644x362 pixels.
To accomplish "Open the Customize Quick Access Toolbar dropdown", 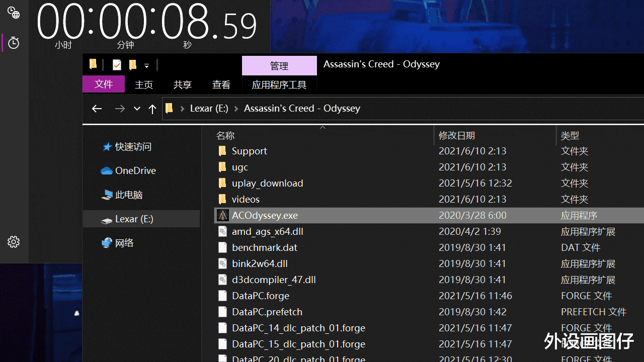I will pos(146,65).
